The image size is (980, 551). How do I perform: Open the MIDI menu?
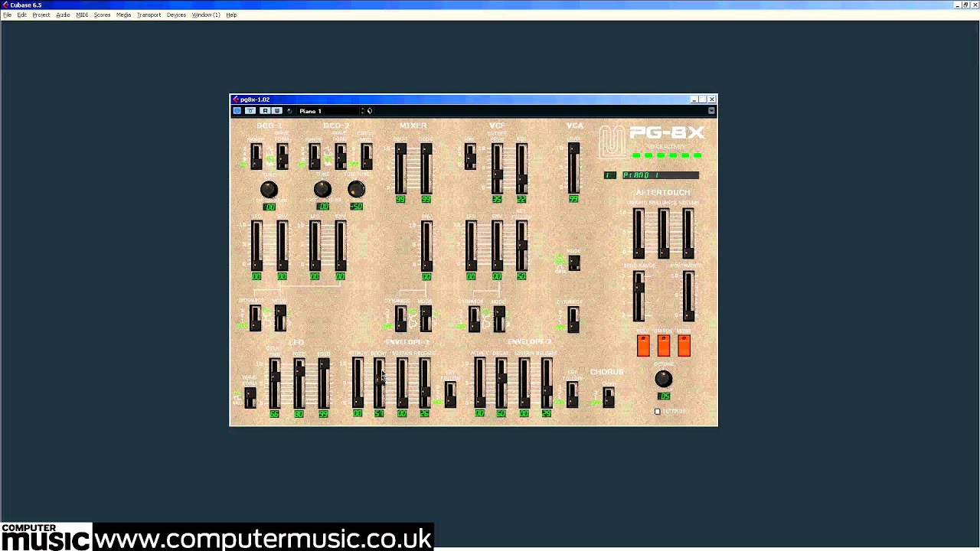82,15
